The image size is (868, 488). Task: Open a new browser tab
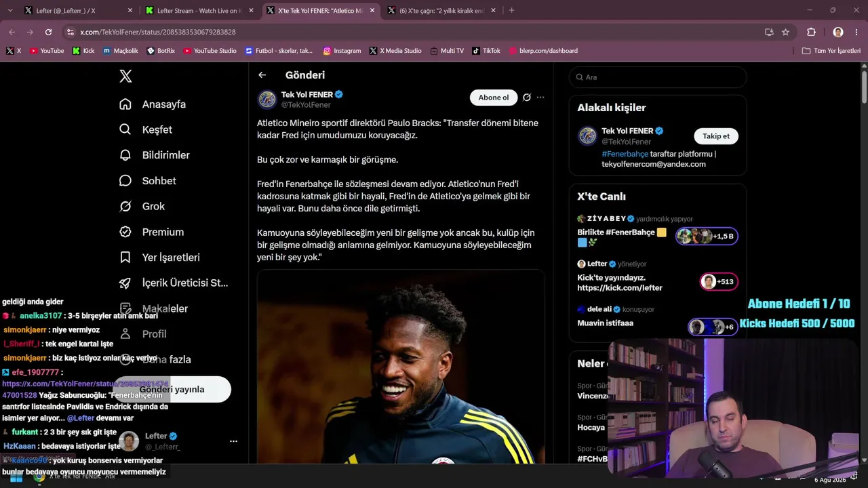coord(511,10)
